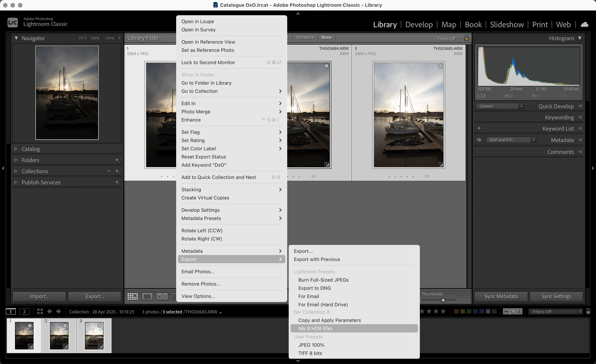Add new folder with Folders plus icon
The image size is (596, 364).
[117, 160]
